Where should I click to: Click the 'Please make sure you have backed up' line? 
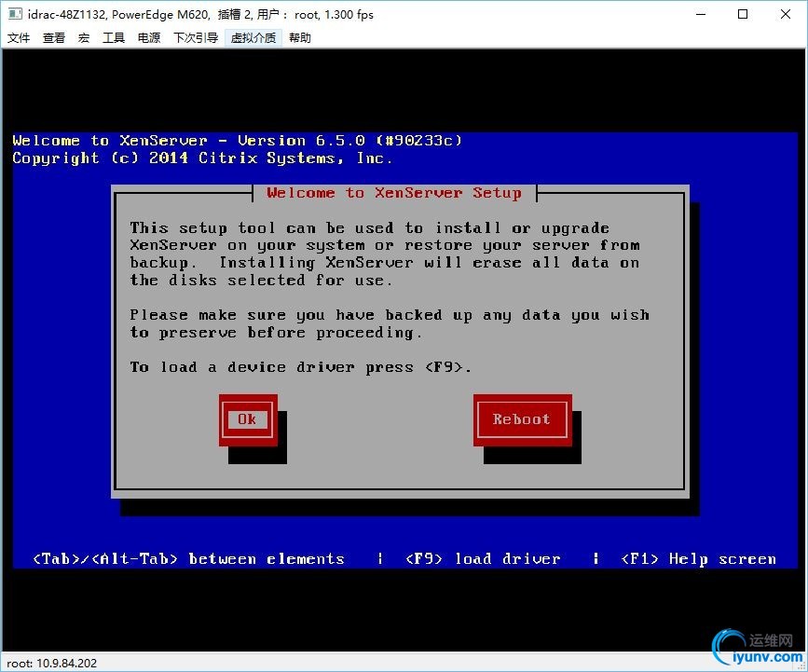[x=390, y=315]
